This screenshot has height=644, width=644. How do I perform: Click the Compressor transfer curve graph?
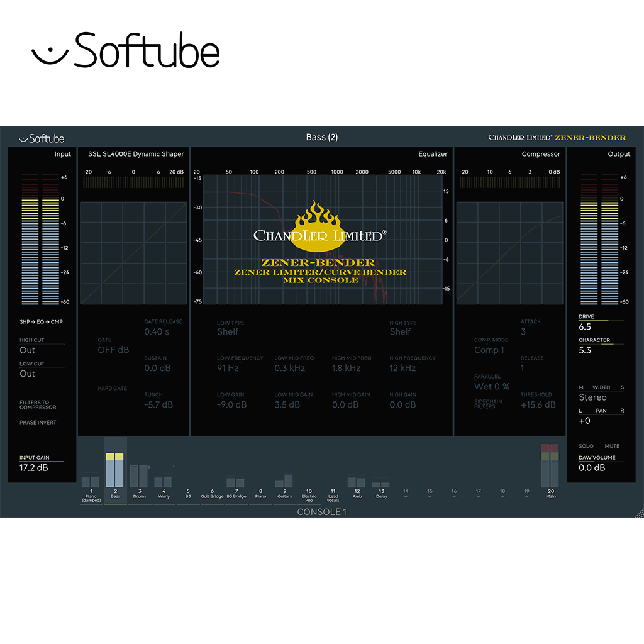tap(509, 253)
